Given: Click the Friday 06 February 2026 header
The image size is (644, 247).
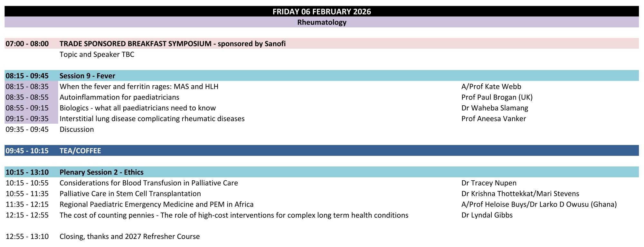Looking at the screenshot, I should [322, 12].
